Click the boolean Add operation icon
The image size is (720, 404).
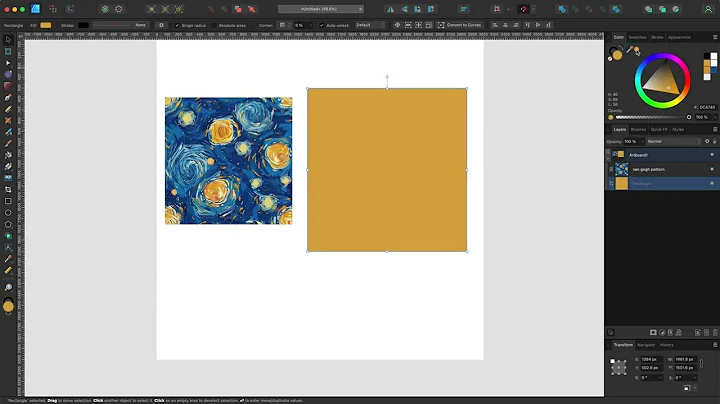click(562, 9)
